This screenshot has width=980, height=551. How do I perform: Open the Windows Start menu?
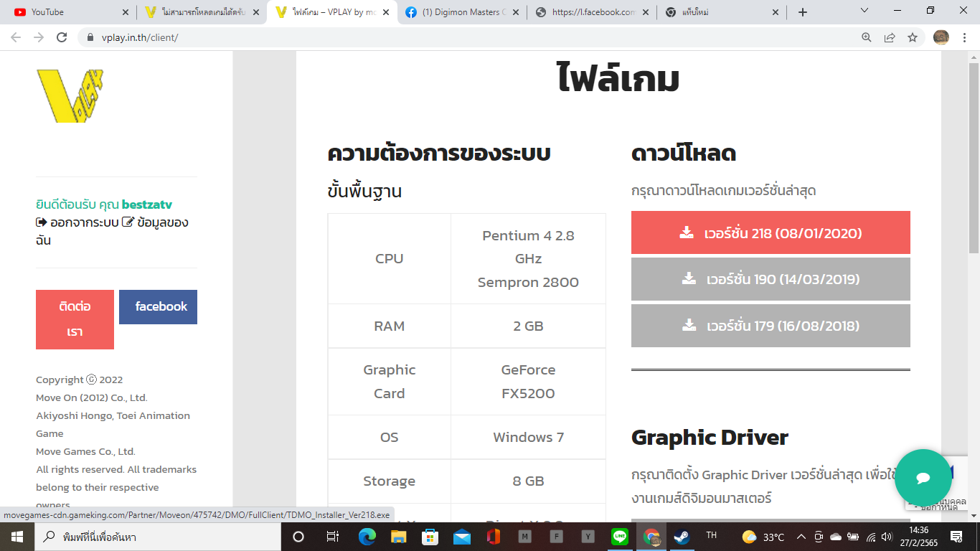16,537
